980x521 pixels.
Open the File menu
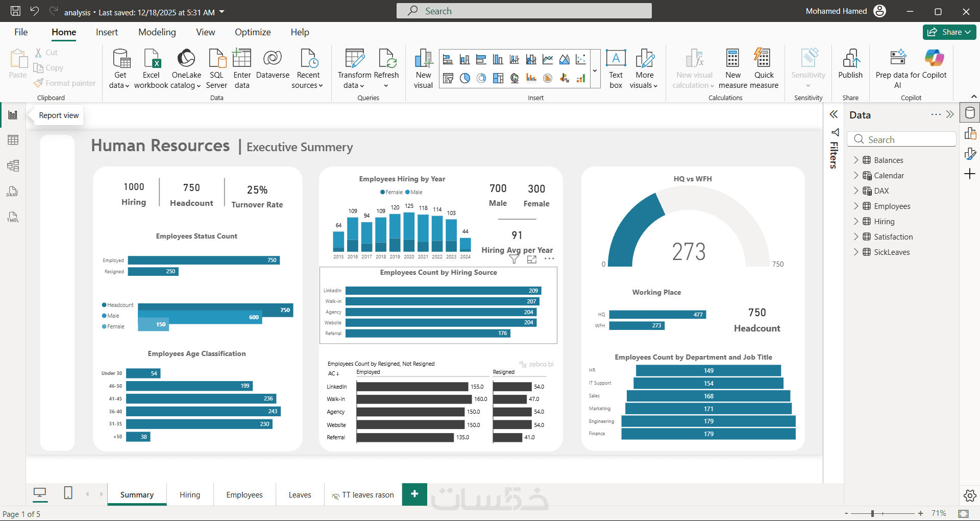(x=21, y=32)
